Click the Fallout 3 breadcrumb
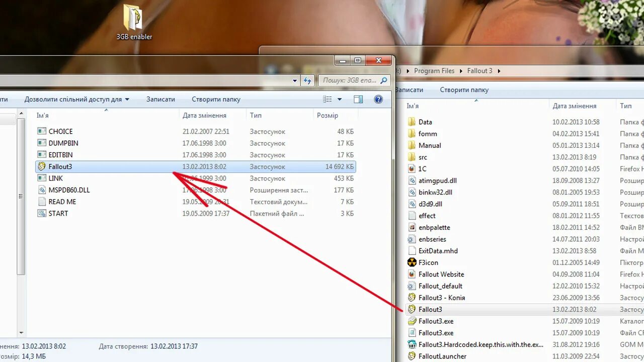 tap(479, 71)
